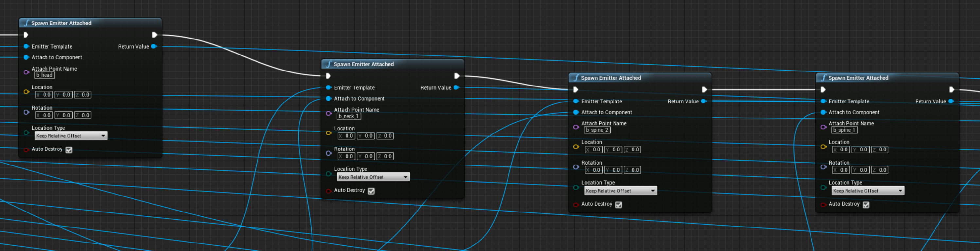980x251 pixels.
Task: Toggle Auto Destroy on the b_neck_1 node
Action: point(371,191)
